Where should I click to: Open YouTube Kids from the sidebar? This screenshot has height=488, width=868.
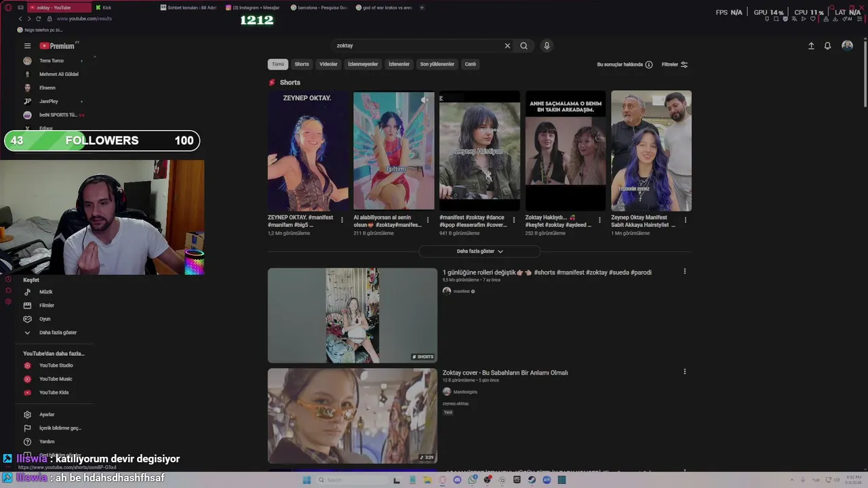(x=54, y=392)
